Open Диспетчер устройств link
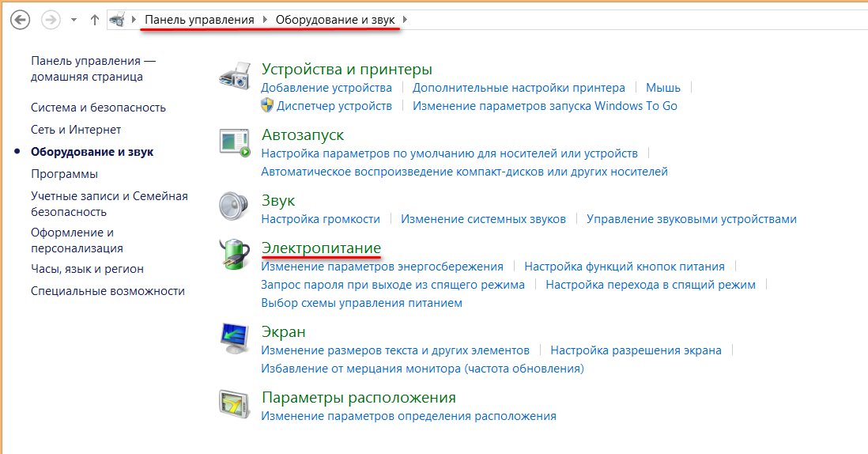The width and height of the screenshot is (868, 454). tap(334, 106)
